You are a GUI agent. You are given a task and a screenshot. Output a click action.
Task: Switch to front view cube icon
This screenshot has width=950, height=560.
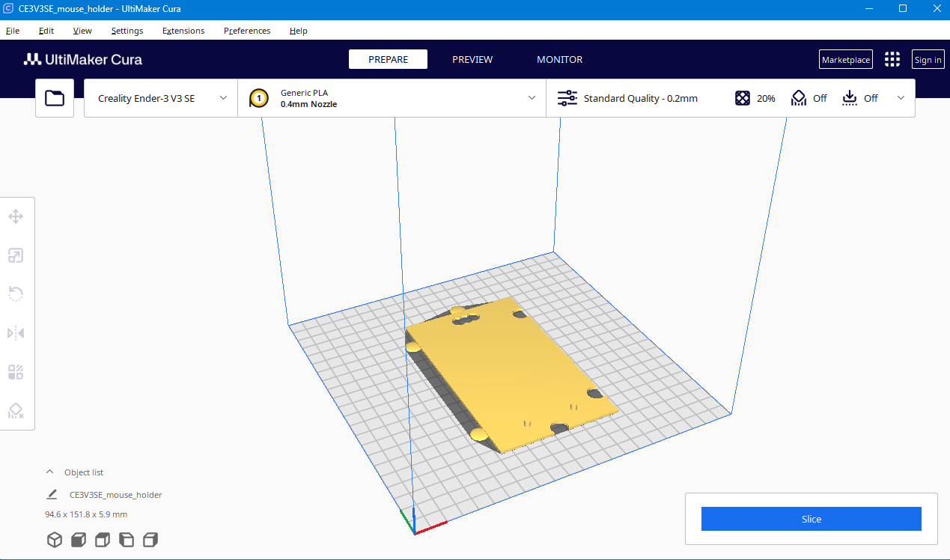(x=79, y=540)
